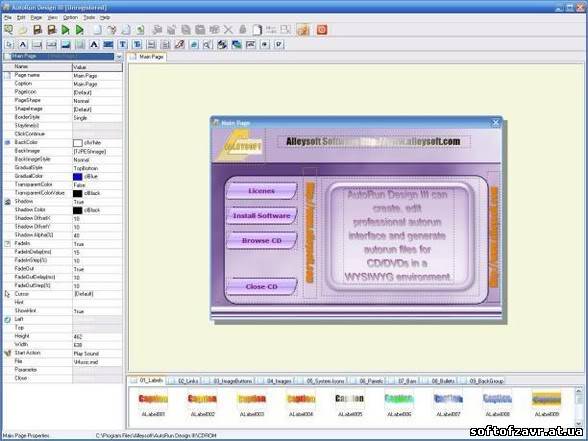This screenshot has height=441, width=588.
Task: Click the TransparentColor value False
Action: (x=97, y=185)
